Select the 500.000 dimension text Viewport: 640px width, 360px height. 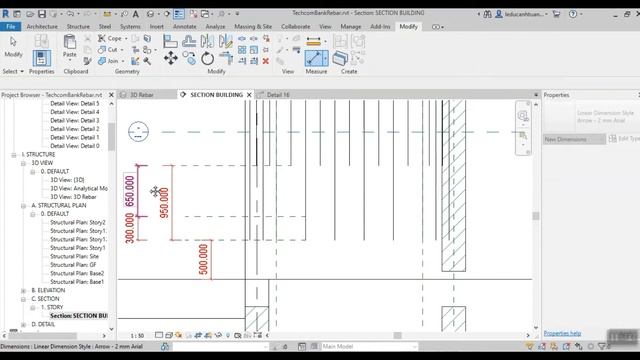203,259
